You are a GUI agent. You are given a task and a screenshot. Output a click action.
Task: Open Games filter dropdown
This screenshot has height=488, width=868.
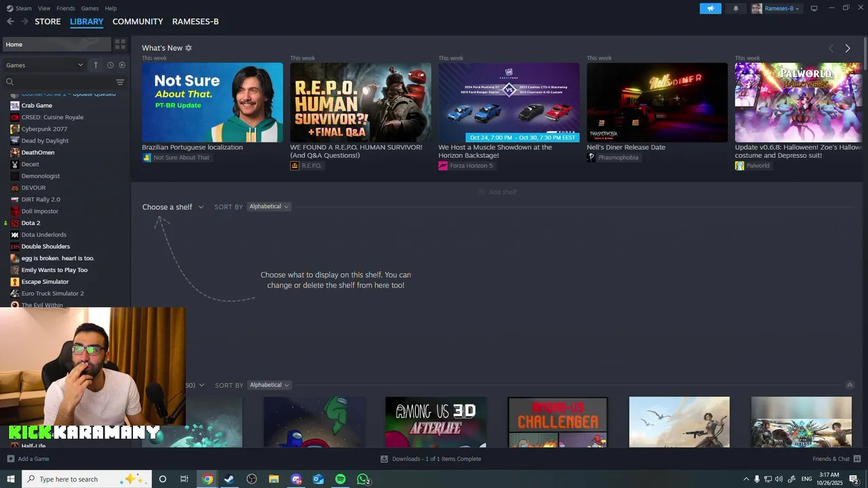tap(45, 65)
